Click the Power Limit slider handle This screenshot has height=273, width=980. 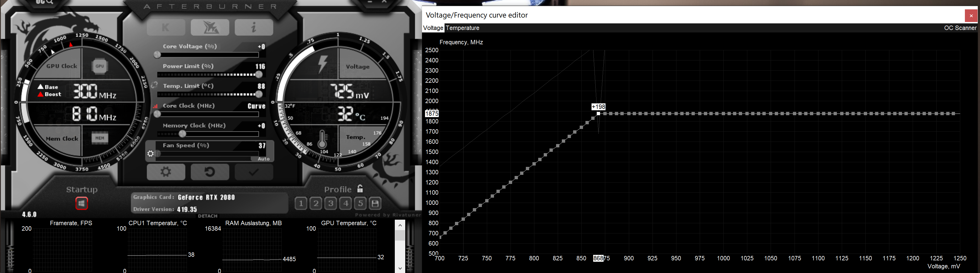259,75
